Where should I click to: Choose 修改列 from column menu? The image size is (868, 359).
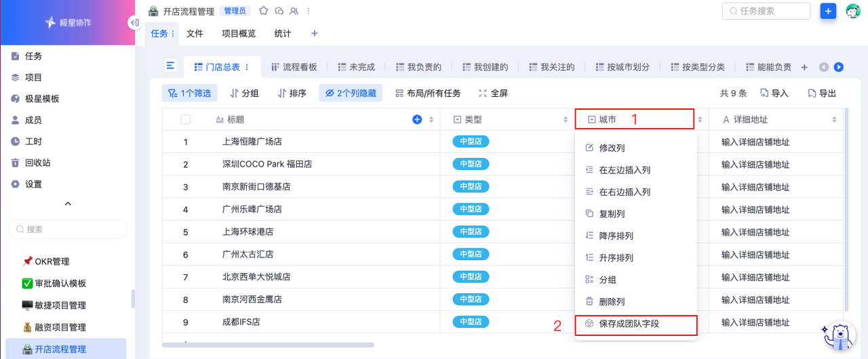[x=636, y=148]
